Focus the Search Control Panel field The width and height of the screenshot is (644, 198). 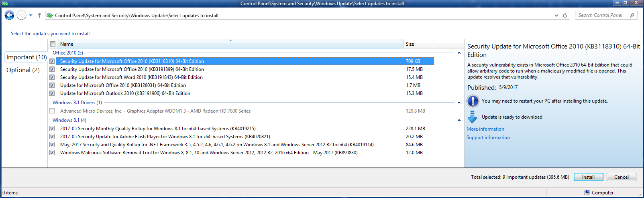pyautogui.click(x=601, y=15)
